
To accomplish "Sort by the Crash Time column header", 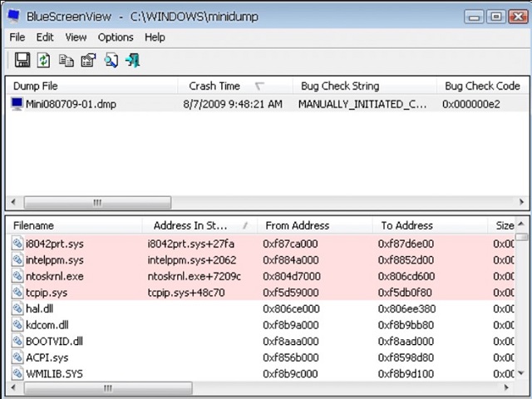I will [214, 86].
